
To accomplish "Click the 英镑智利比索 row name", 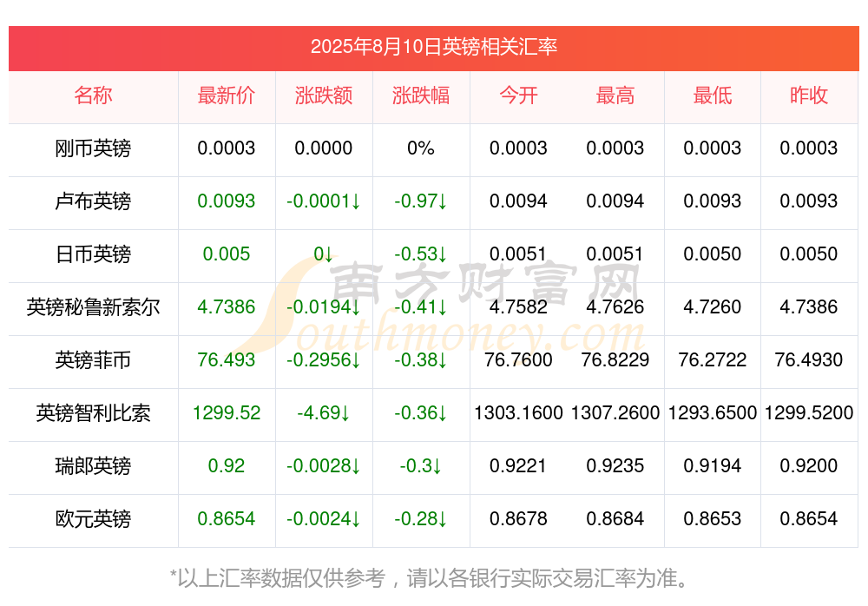I will coord(93,413).
